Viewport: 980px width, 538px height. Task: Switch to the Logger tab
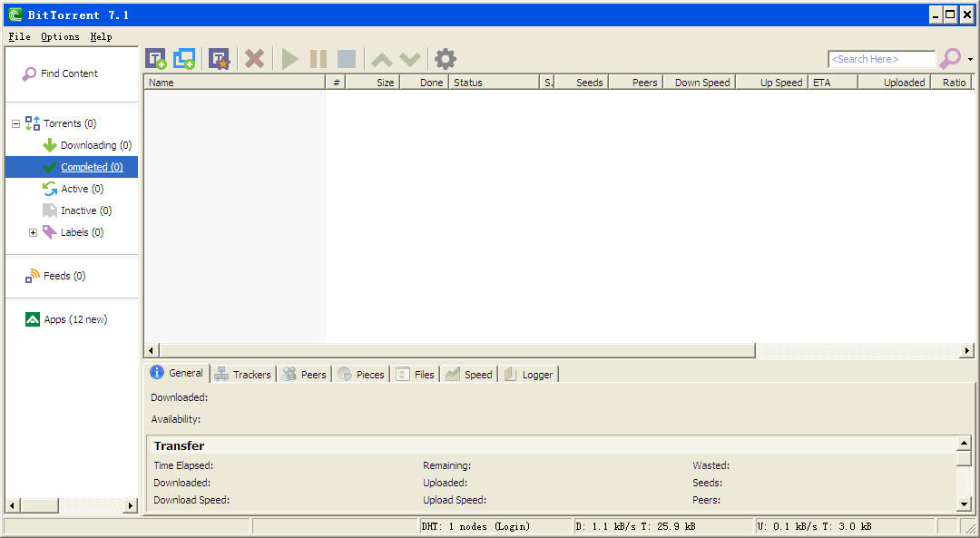[529, 375]
